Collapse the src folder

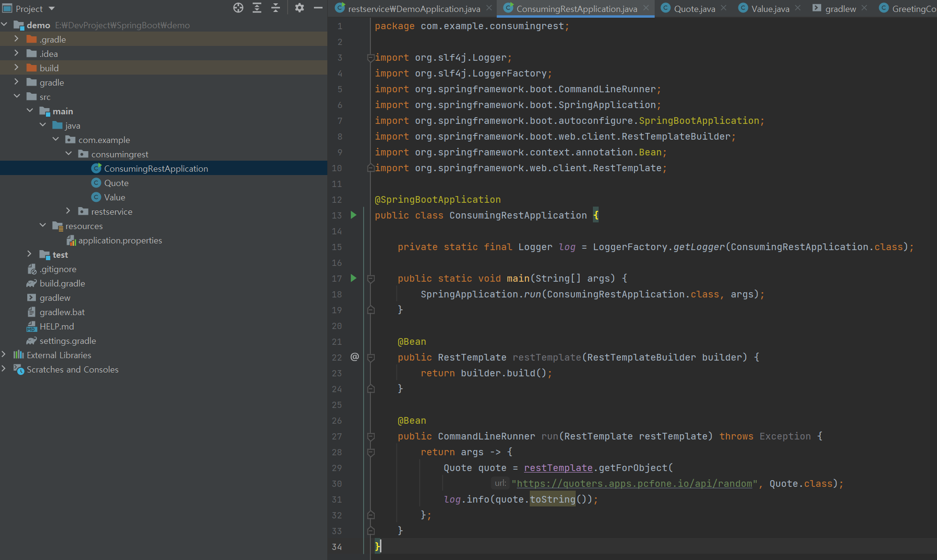tap(17, 96)
